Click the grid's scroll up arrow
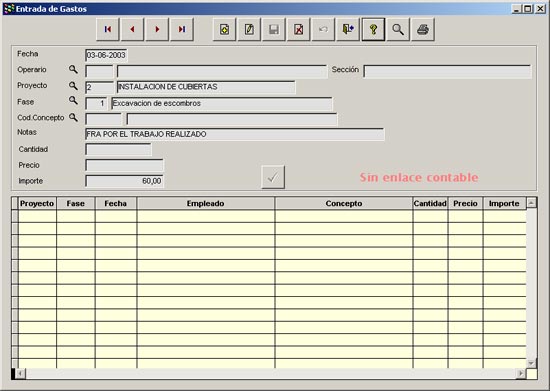The image size is (550, 391). 531,203
